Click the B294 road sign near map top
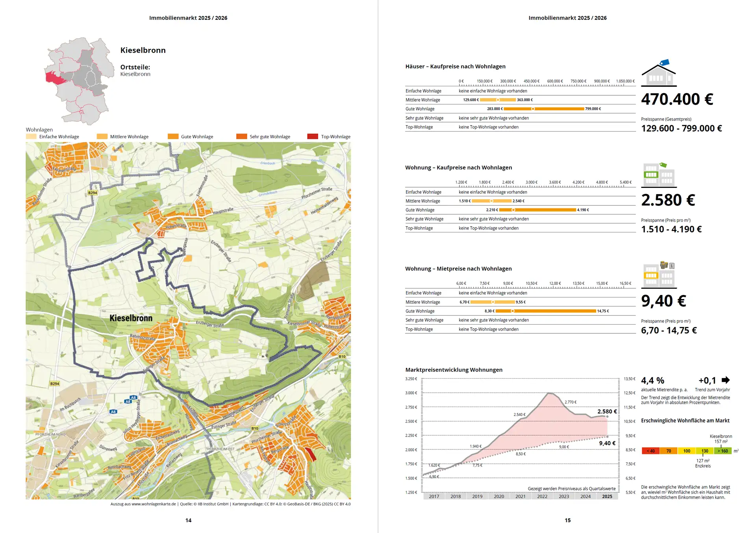 click(x=93, y=193)
